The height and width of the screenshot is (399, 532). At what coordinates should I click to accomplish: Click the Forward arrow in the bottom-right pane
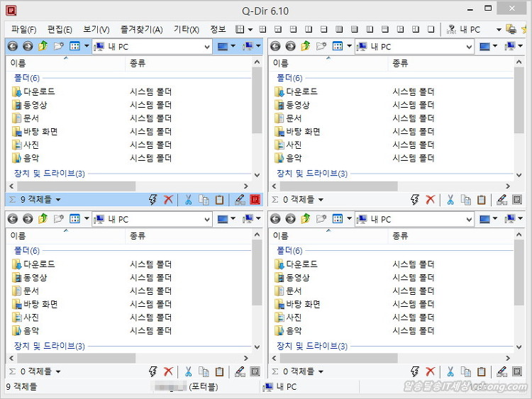(x=291, y=219)
